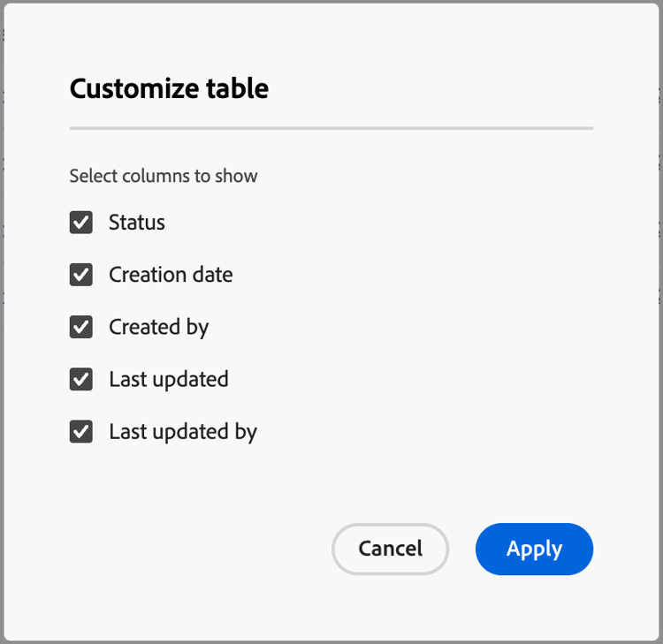Image resolution: width=663 pixels, height=644 pixels.
Task: Click the 'Creation date' label text
Action: coord(171,275)
